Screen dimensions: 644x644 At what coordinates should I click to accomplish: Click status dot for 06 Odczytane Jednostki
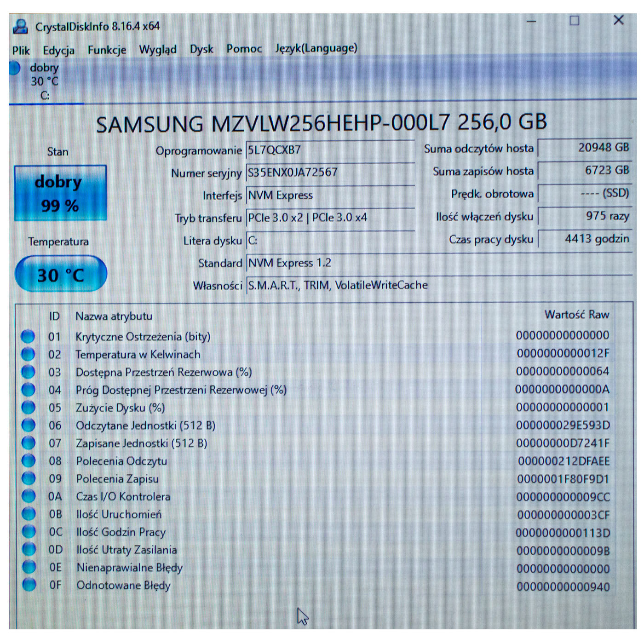click(x=28, y=425)
